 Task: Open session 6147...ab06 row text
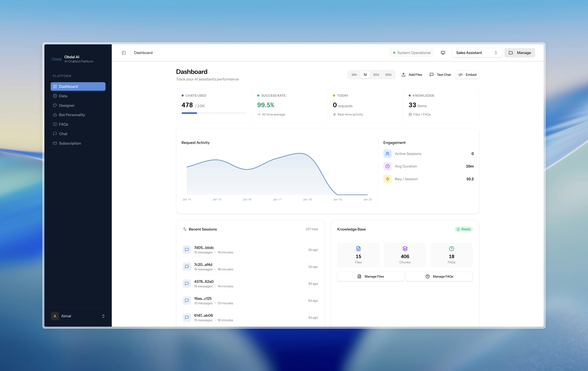point(213,318)
